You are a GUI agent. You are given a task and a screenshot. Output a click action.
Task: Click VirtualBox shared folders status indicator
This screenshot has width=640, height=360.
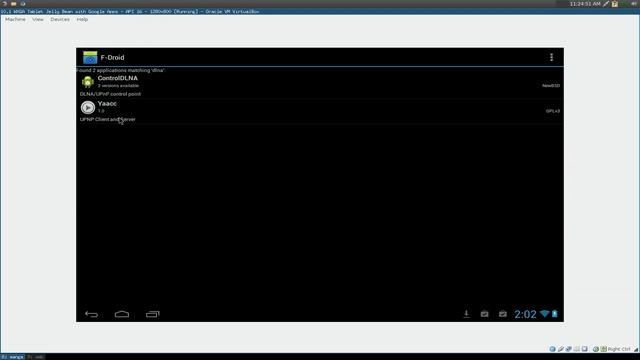577,349
